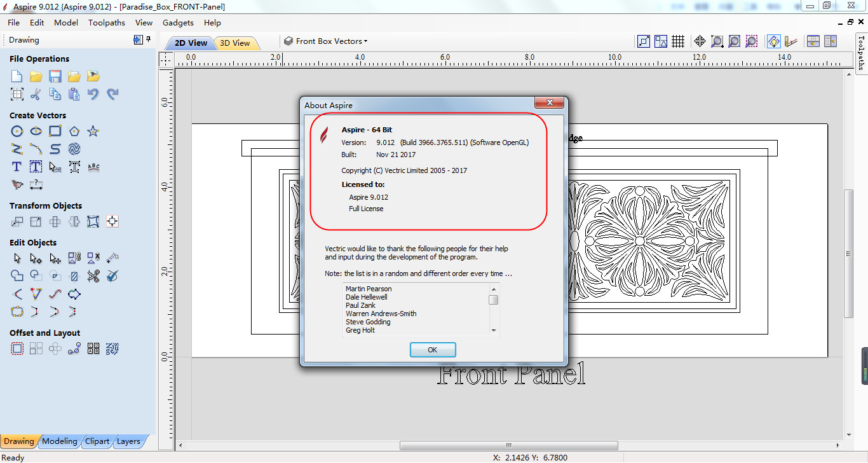The width and height of the screenshot is (868, 463).
Task: Click the Pan view arrows icon
Action: 700,41
